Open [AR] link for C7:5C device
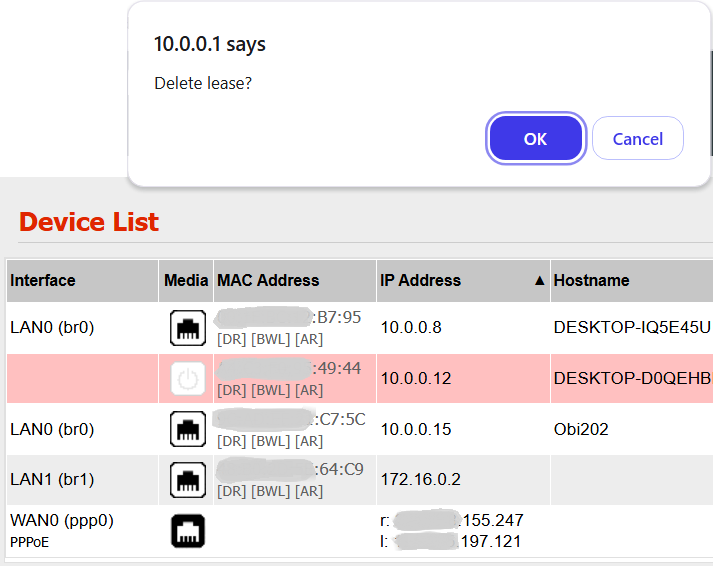The image size is (713, 566). point(309,441)
